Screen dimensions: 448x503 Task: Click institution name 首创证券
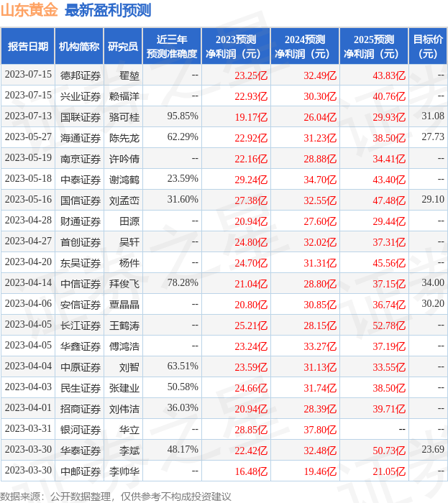click(81, 243)
